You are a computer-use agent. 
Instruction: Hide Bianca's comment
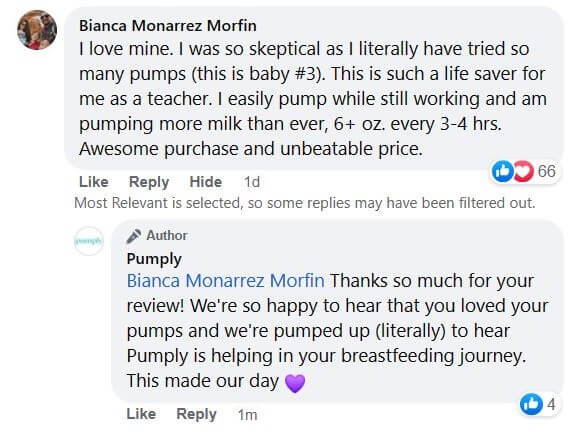tap(206, 182)
